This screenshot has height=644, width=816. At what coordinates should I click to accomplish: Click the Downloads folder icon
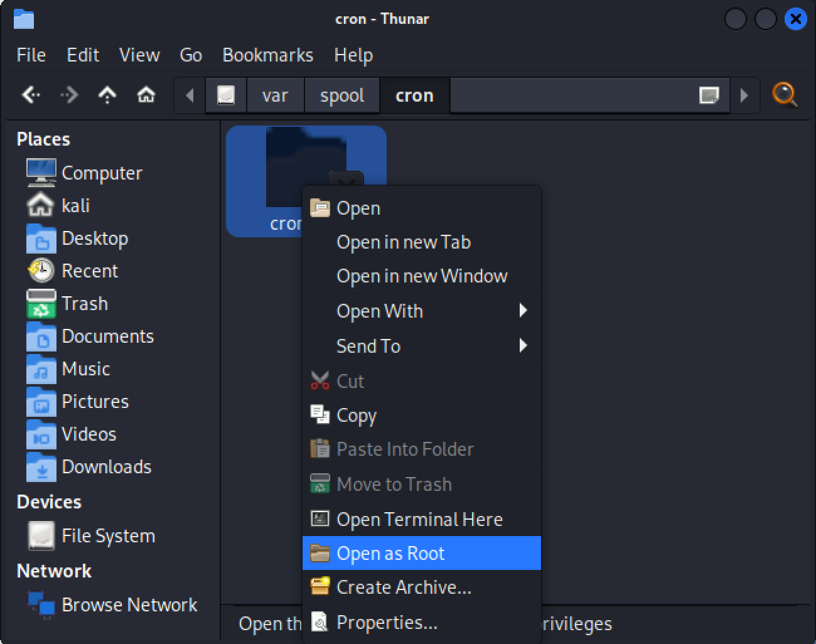click(41, 466)
